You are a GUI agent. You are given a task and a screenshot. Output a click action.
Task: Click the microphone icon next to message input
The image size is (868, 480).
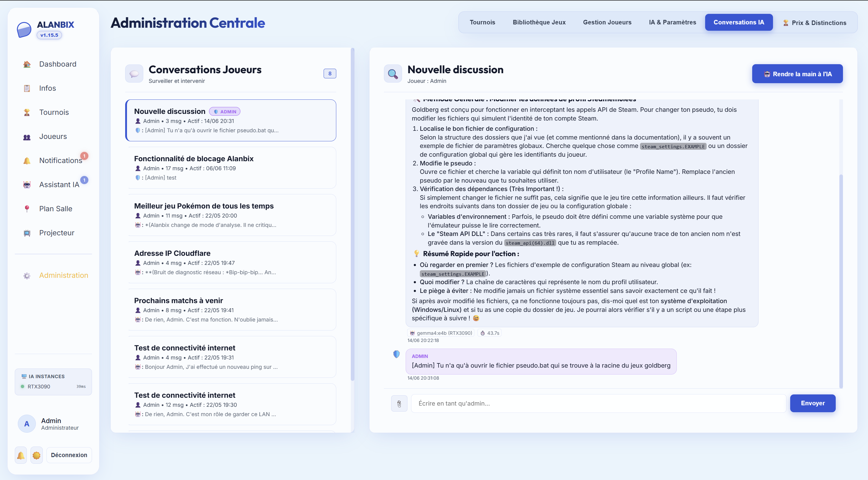[x=399, y=403]
